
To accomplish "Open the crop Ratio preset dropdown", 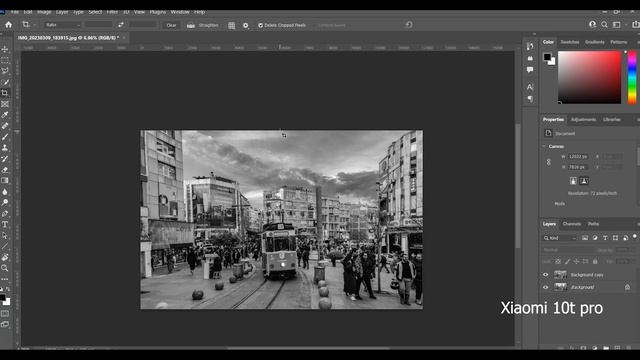I will (x=62, y=25).
